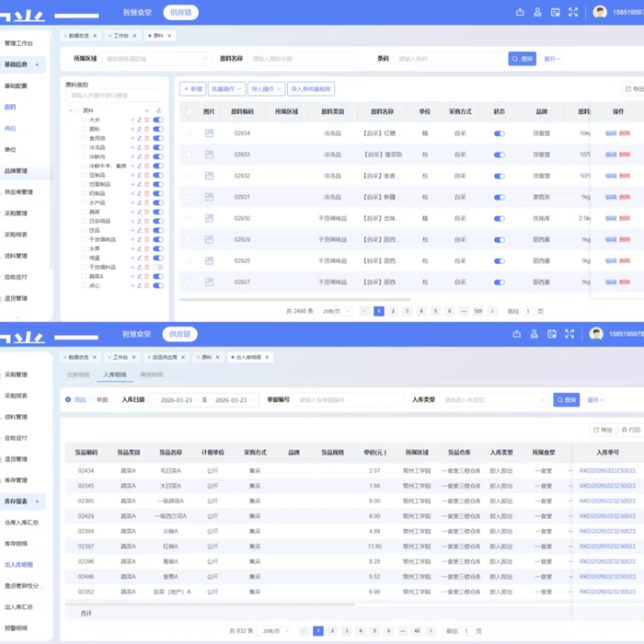Toggle status switch for material 02932
The image size is (644, 644).
[x=500, y=176]
